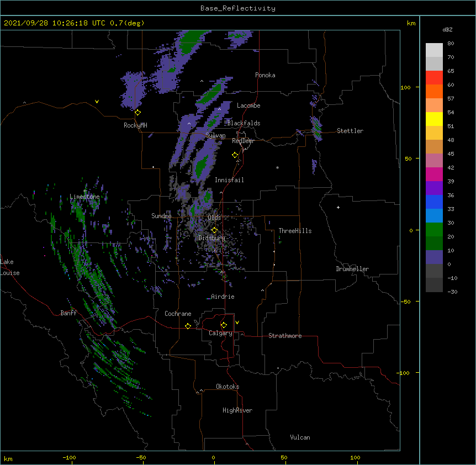
Task: Click the yellow diamond marker below Cochrane
Action: point(188,326)
